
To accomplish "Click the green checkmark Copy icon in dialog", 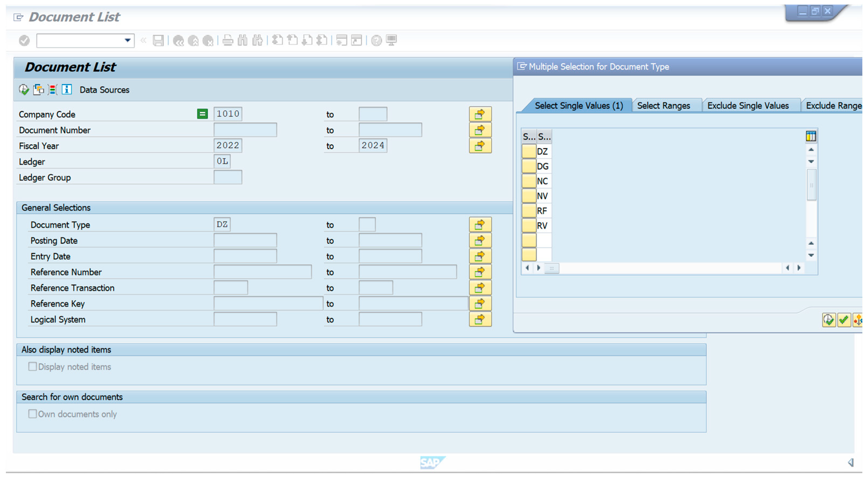I will pos(844,320).
